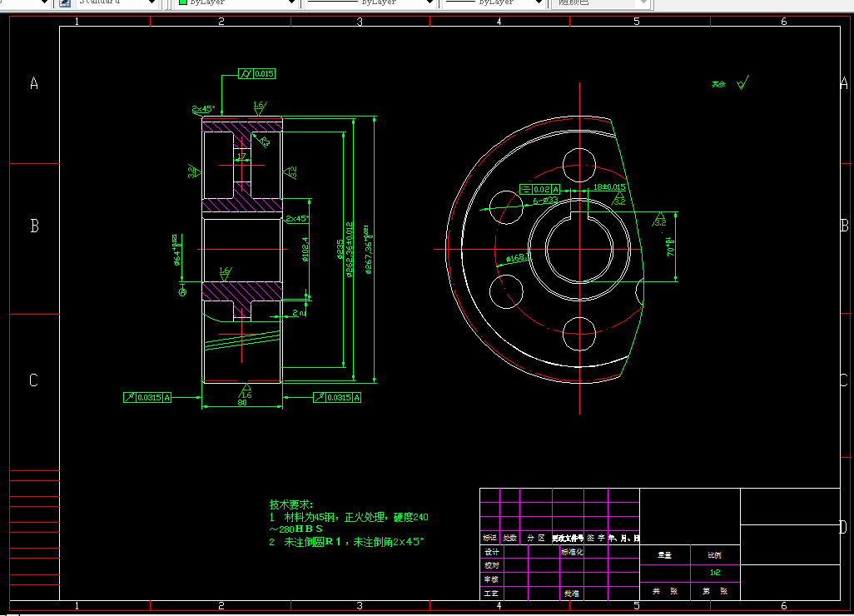Screen dimensions: 854x616
Task: Select the ø262.36±0.012 dimension text
Action: pos(349,249)
